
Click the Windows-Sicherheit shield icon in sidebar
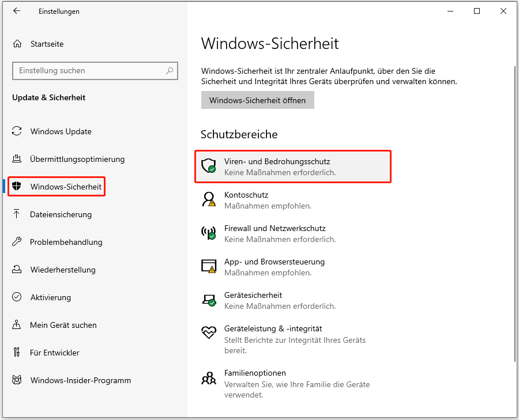pyautogui.click(x=17, y=186)
